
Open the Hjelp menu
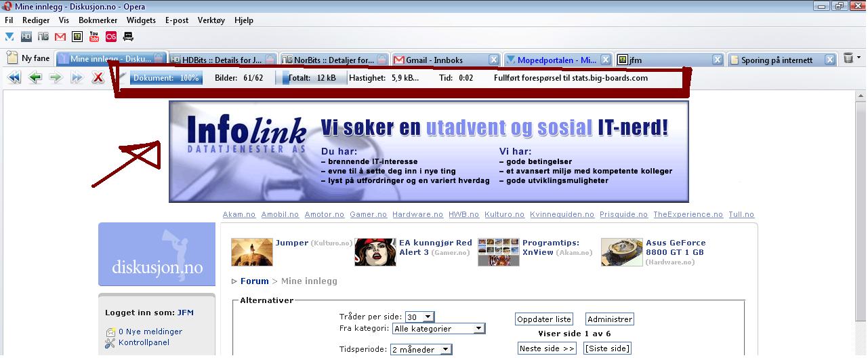click(x=244, y=20)
